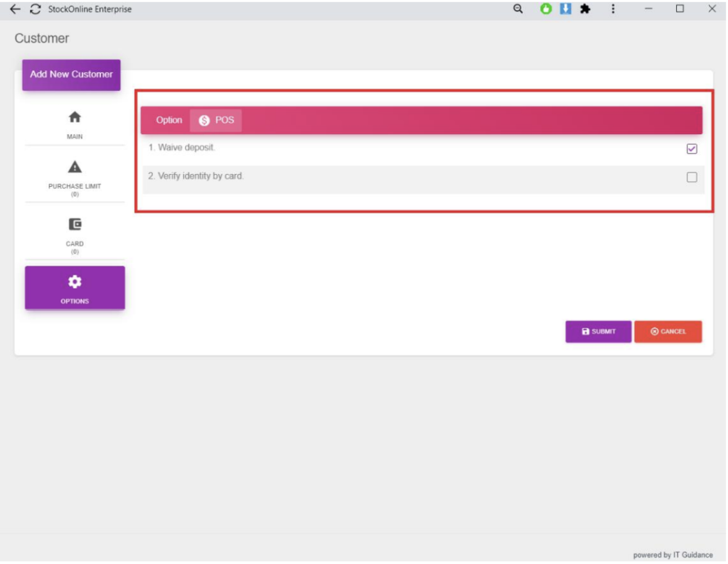This screenshot has height=564, width=728.
Task: Click the green circular extension icon
Action: [x=546, y=9]
